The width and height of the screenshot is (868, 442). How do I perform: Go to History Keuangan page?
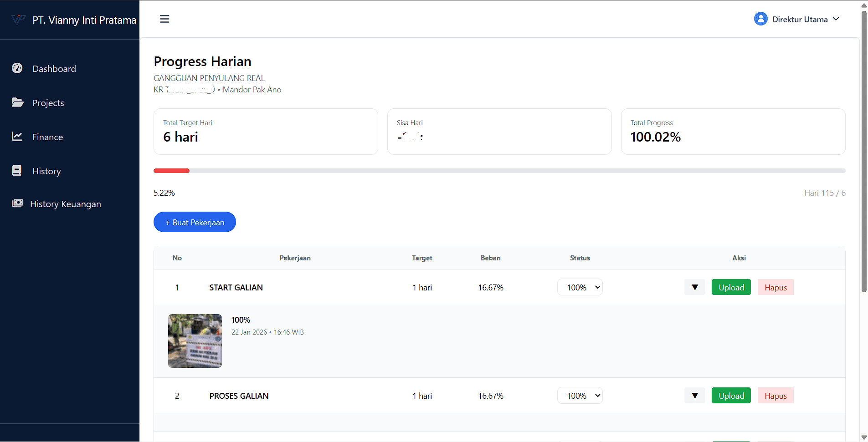[65, 204]
